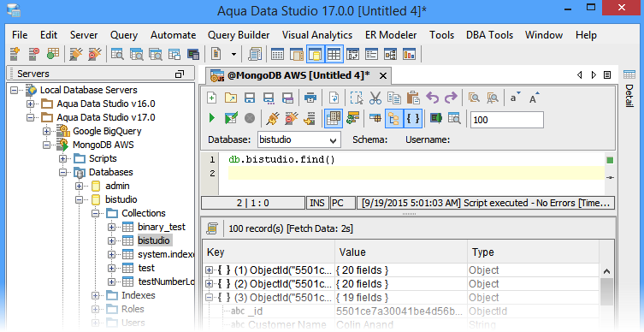Image resolution: width=644 pixels, height=332 pixels.
Task: Toggle highlighted yellow database panel in main toolbar
Action: coord(315,54)
